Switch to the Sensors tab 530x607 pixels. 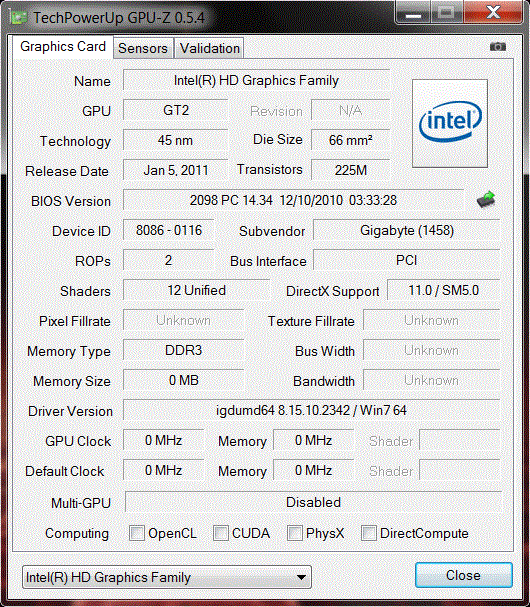click(x=143, y=48)
